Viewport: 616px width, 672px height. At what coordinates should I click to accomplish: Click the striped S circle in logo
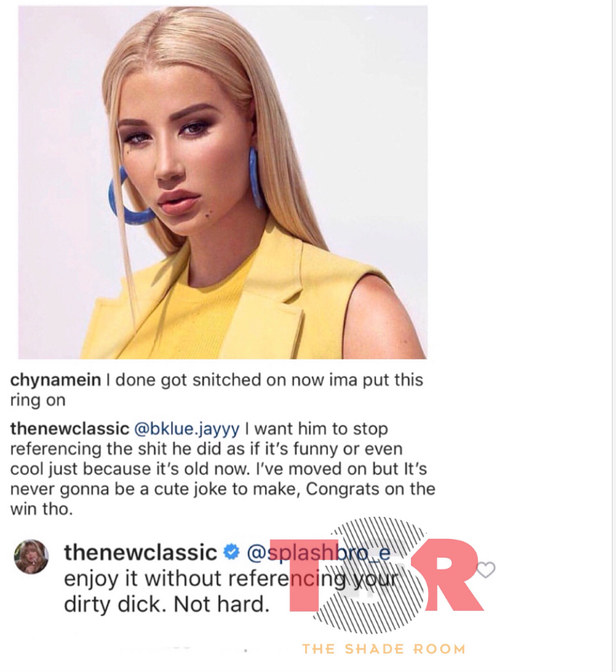tap(369, 576)
